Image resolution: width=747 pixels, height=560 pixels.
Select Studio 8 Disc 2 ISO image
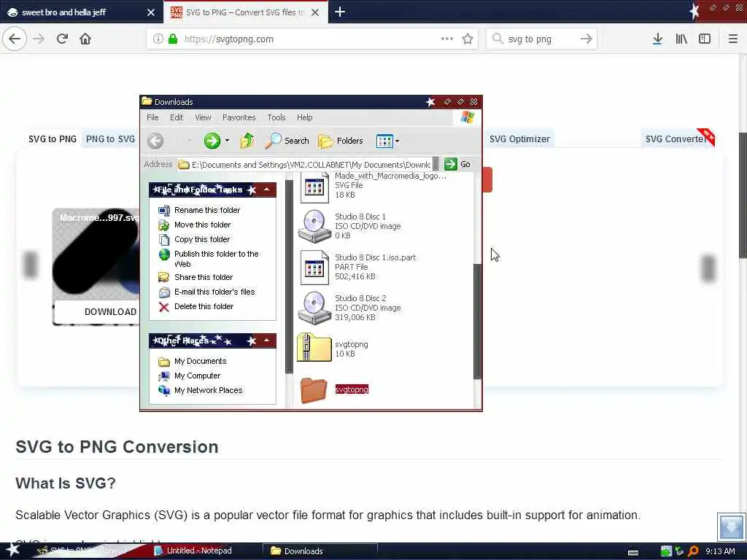[x=314, y=308]
